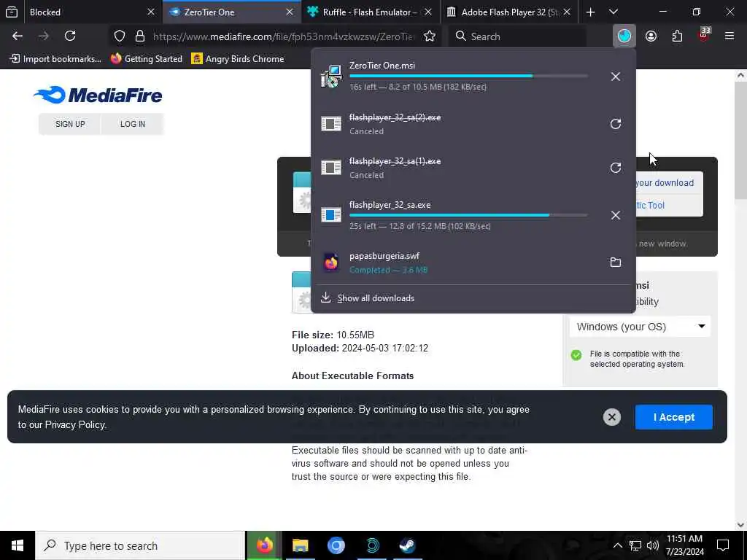Click the SIGN UP button

(70, 124)
